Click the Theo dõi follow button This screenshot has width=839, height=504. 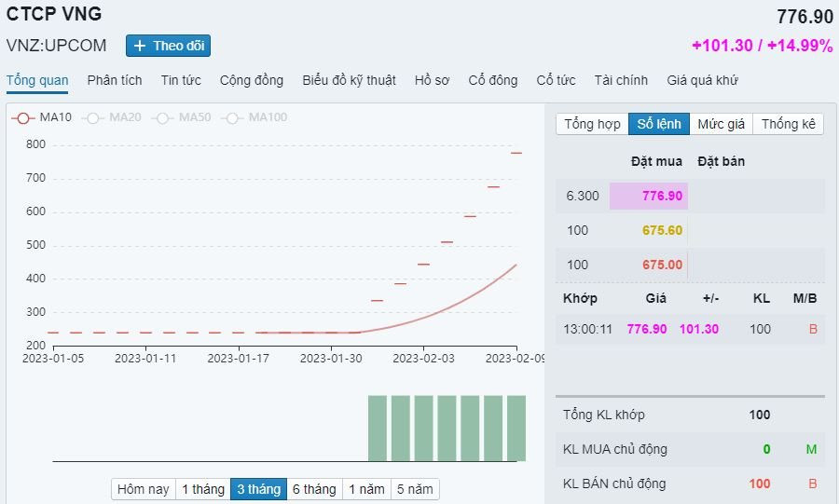168,46
